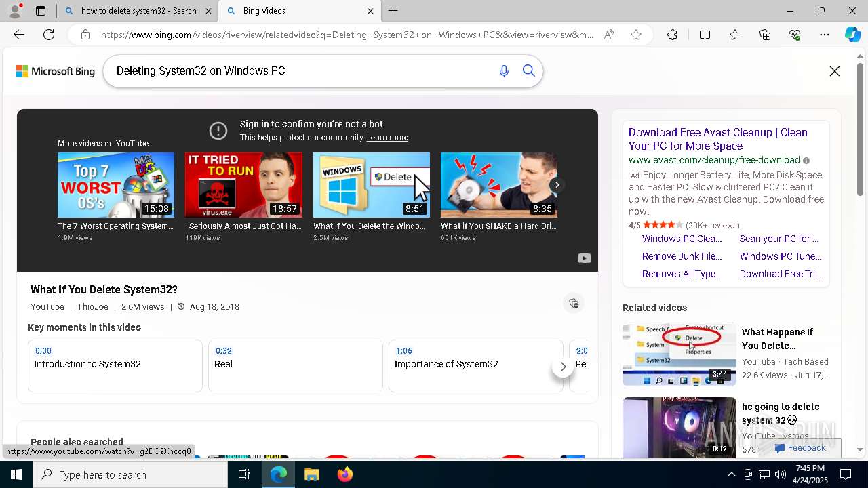Jump to 0:00 Introduction to System32 moment

115,366
